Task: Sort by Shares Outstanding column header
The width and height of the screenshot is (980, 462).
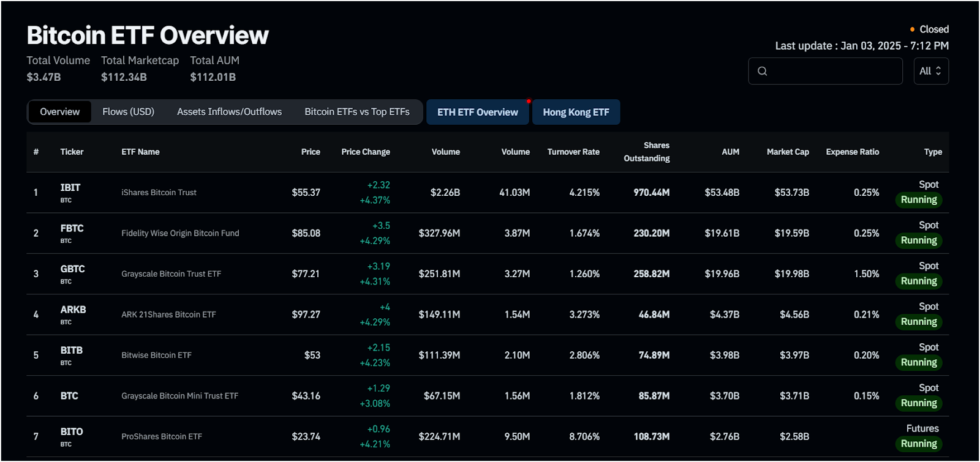Action: [647, 152]
